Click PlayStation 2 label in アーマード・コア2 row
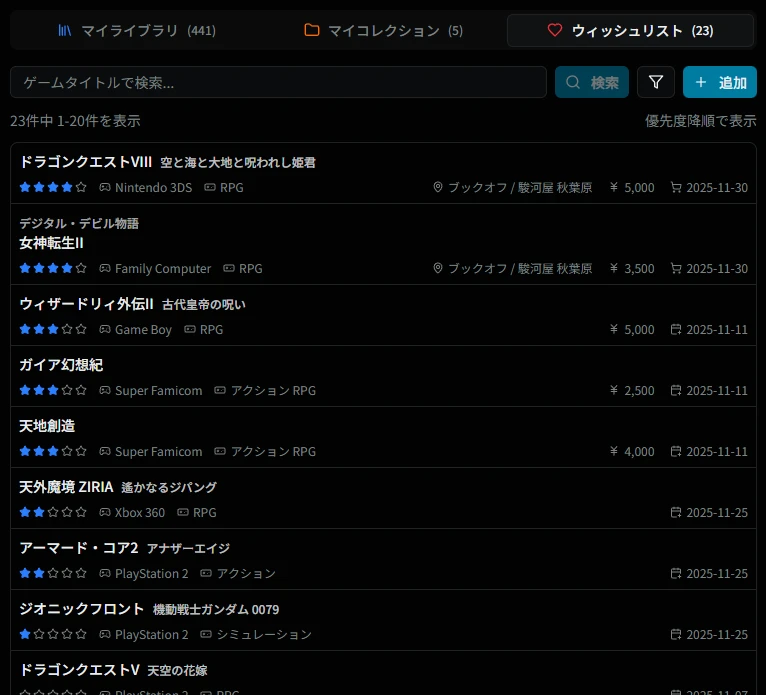Screen dimensions: 766x695 (151, 574)
